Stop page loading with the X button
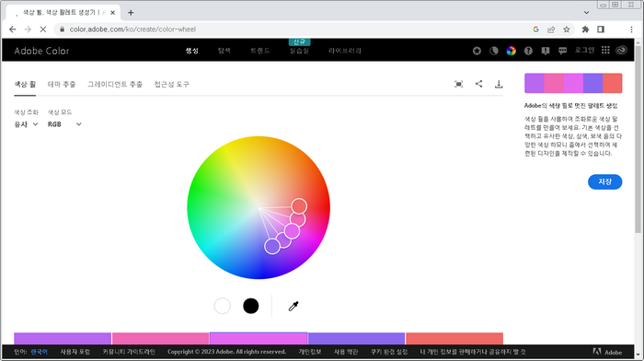 pos(42,29)
